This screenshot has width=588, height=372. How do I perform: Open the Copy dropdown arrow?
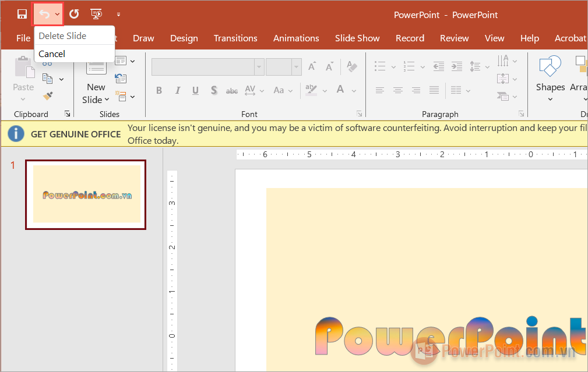pyautogui.click(x=62, y=79)
